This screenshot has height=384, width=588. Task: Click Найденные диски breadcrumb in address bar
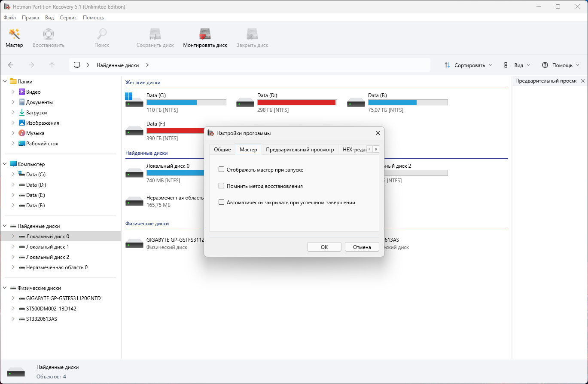118,65
